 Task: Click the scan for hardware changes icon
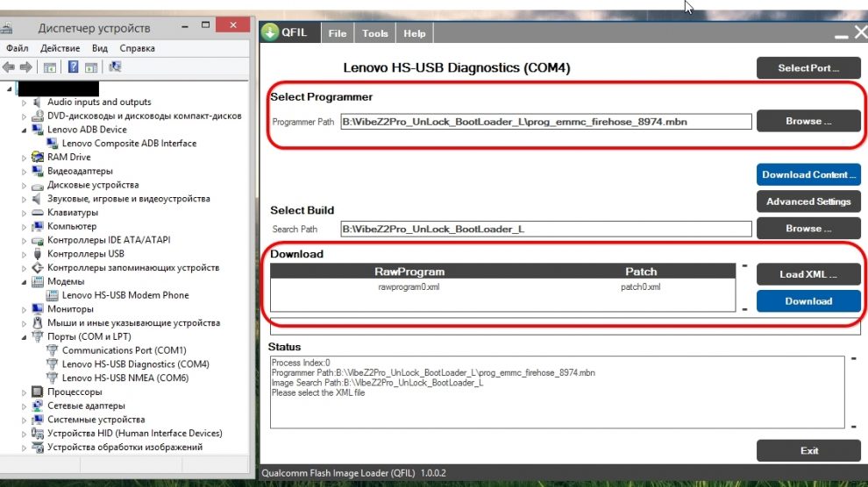[x=116, y=67]
